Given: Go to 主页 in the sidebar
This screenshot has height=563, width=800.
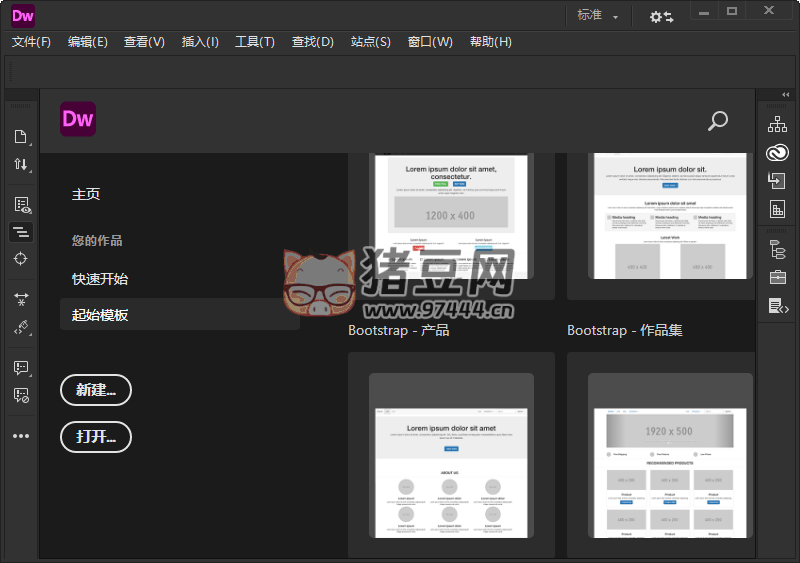Looking at the screenshot, I should pyautogui.click(x=86, y=194).
